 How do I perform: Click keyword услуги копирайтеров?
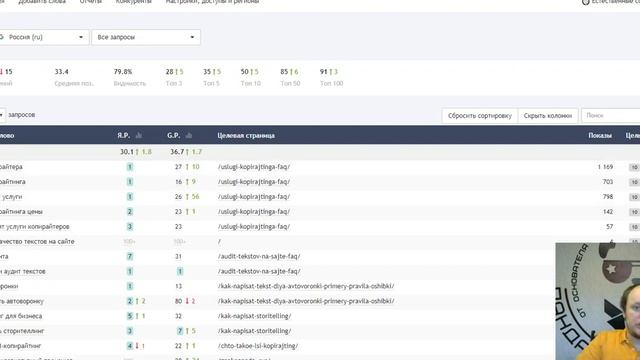pyautogui.click(x=35, y=227)
